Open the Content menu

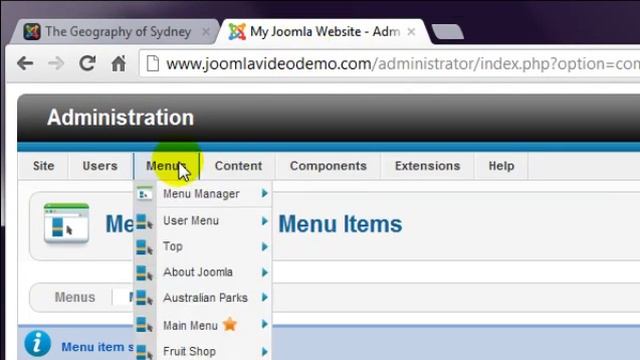pos(238,166)
